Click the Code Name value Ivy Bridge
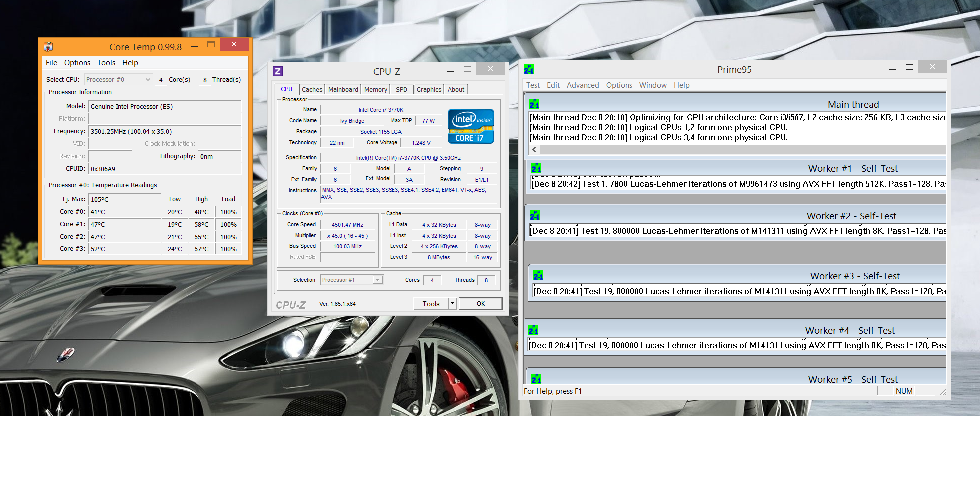Screen dimensions: 980x485 tap(352, 121)
